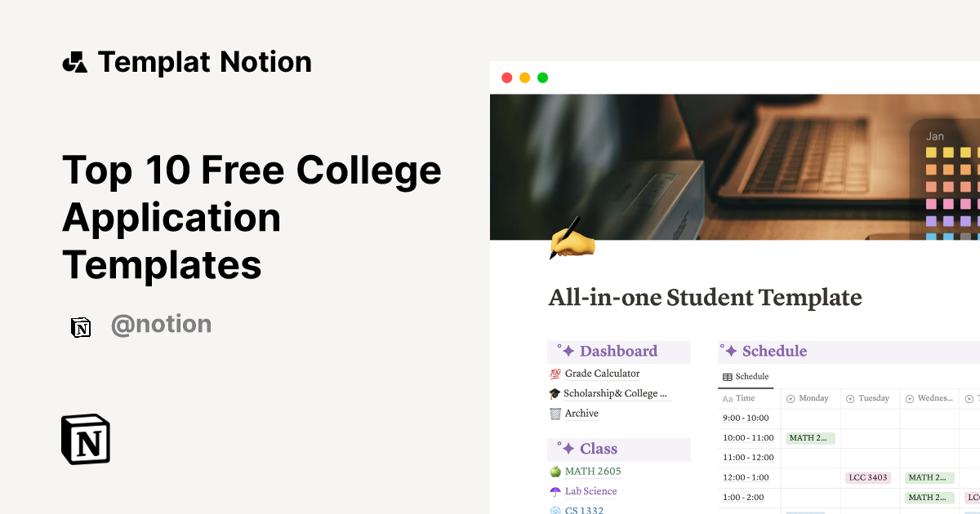The width and height of the screenshot is (980, 514).
Task: Open the Archive page link
Action: point(580,413)
